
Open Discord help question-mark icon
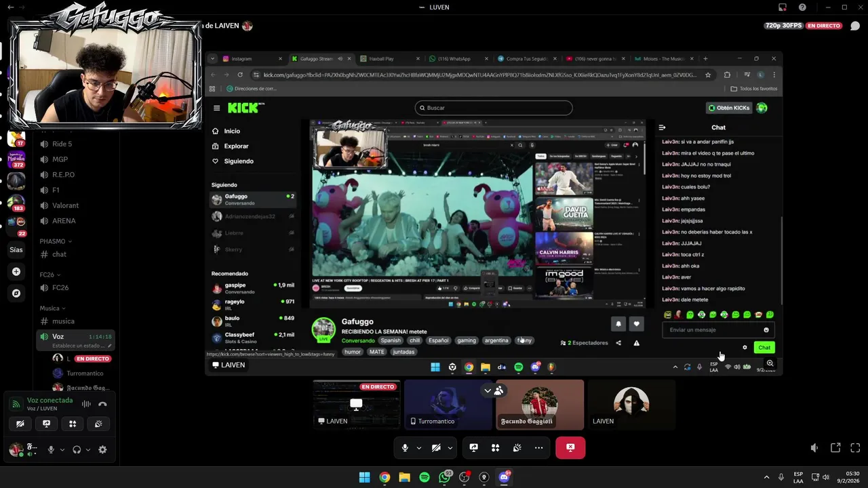click(802, 7)
